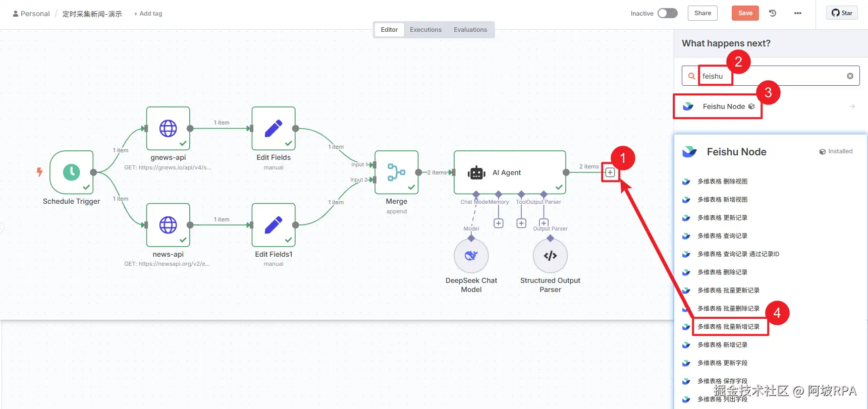The width and height of the screenshot is (868, 409).
Task: Save the workflow
Action: click(745, 13)
